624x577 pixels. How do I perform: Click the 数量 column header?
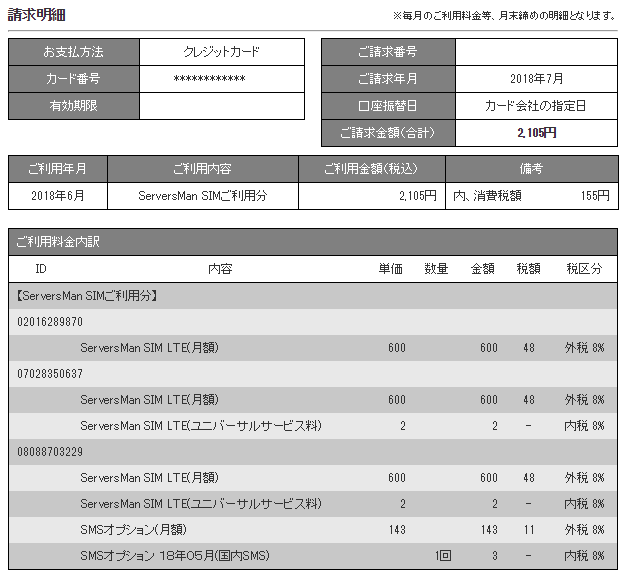437,269
